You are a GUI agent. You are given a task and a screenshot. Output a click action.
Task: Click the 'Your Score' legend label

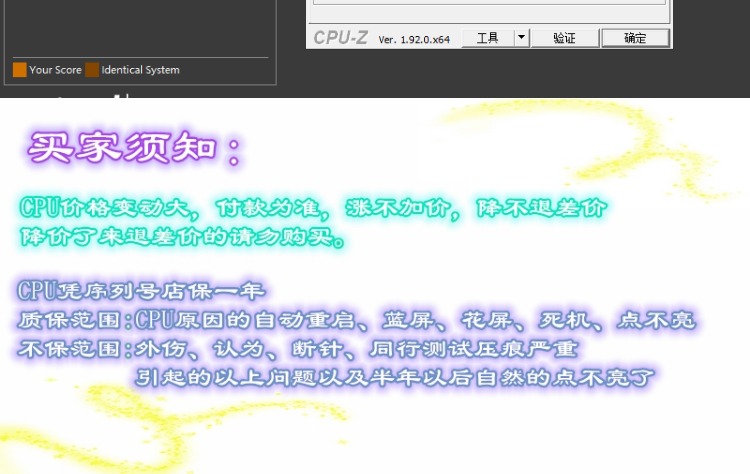[x=55, y=70]
